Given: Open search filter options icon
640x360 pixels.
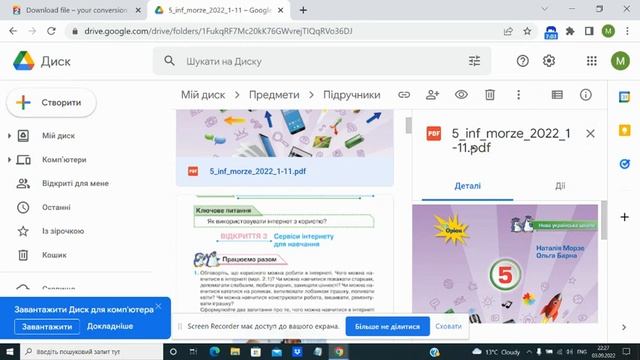Looking at the screenshot, I should pos(474,61).
